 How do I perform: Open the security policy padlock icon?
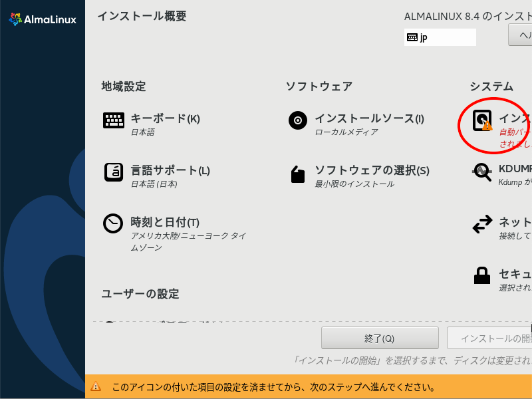click(x=482, y=275)
